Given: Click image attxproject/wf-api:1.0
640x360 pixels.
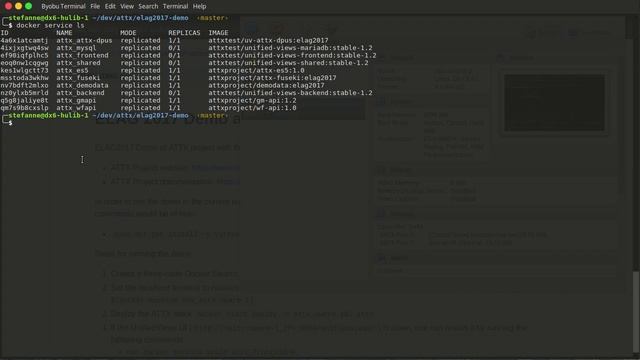Looking at the screenshot, I should [x=252, y=108].
